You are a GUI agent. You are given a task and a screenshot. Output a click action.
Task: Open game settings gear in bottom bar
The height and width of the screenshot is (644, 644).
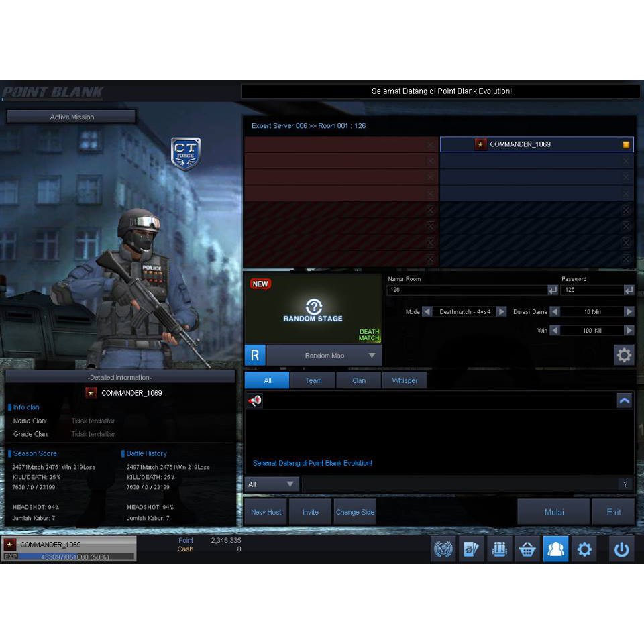[584, 549]
